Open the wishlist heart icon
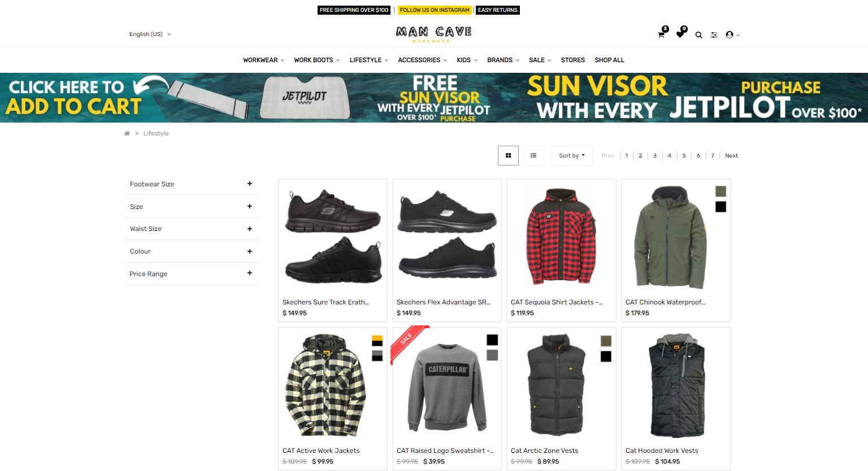This screenshot has width=868, height=471. tap(680, 34)
